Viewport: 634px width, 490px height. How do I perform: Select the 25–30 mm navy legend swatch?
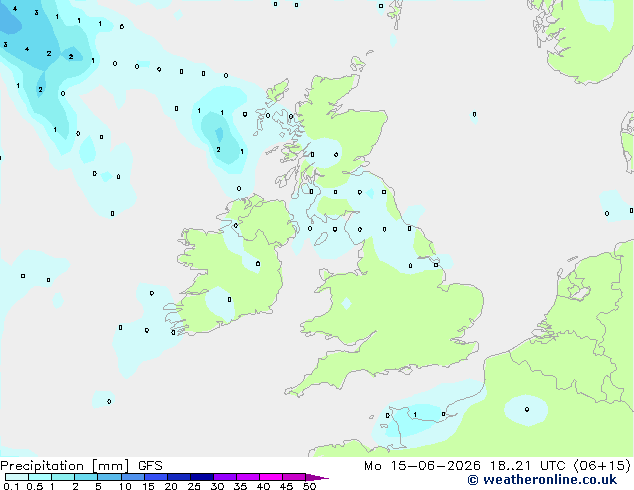201,477
